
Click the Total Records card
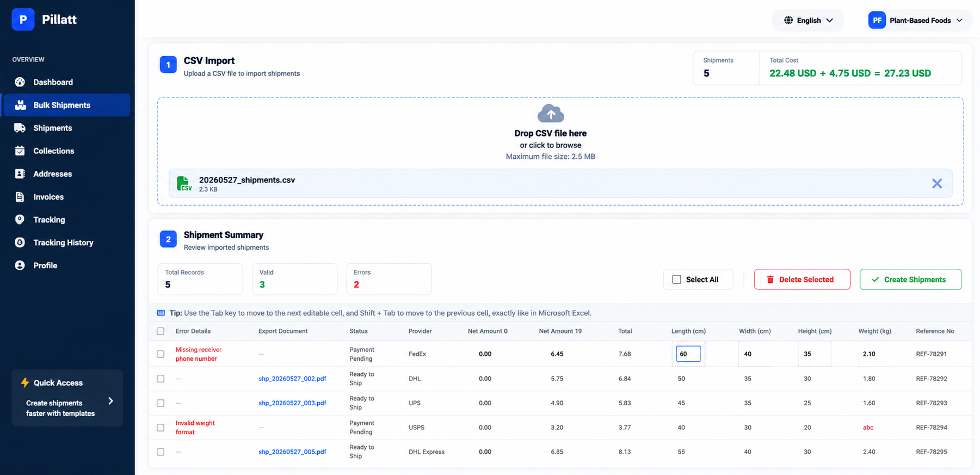[200, 279]
